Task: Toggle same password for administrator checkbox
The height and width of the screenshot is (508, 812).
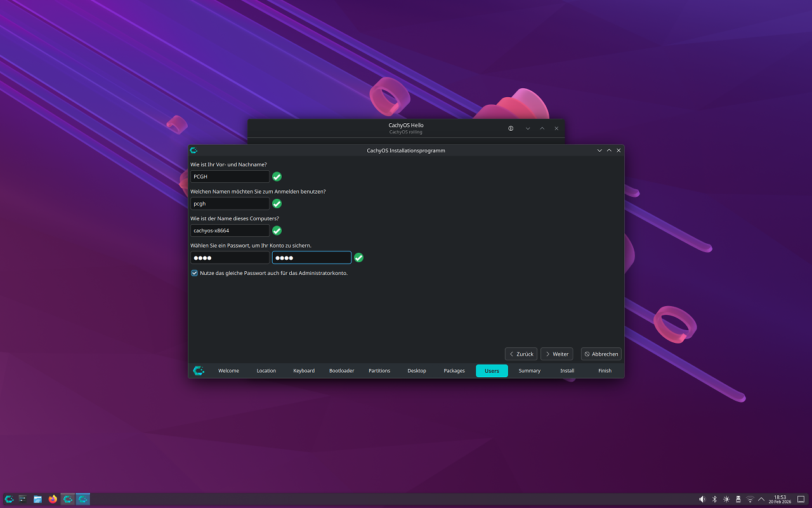Action: [195, 273]
